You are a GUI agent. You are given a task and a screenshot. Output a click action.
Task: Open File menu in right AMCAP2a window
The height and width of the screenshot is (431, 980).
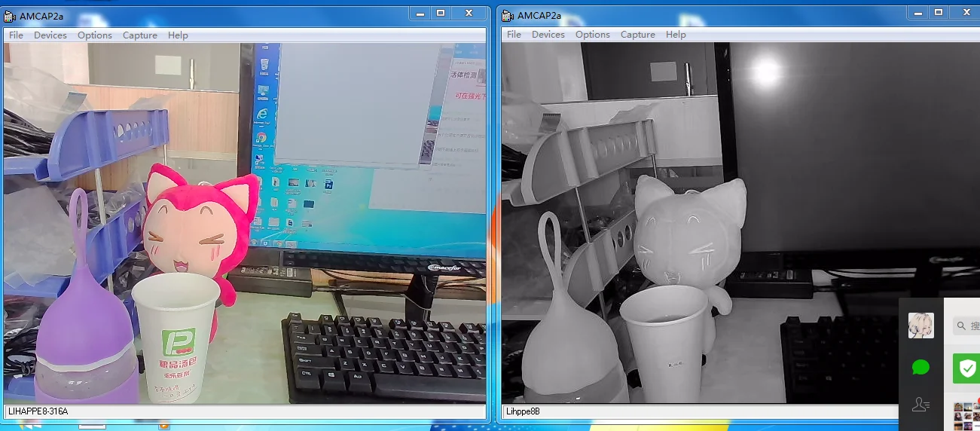[x=514, y=35]
